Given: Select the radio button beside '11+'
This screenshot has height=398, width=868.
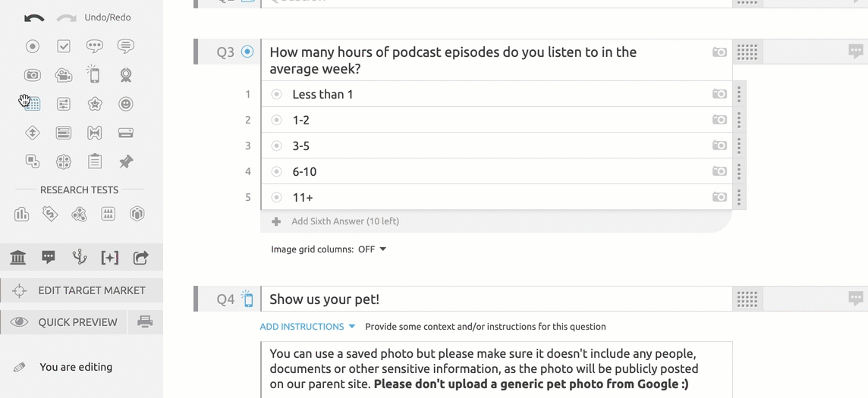Looking at the screenshot, I should click(x=277, y=198).
